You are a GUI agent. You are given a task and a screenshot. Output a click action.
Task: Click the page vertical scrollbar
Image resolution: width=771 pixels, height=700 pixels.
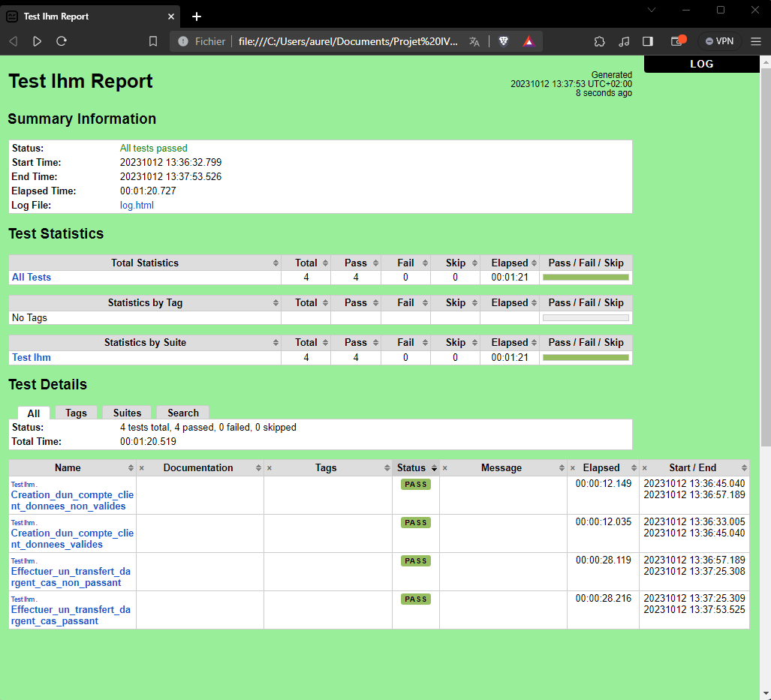(766, 257)
